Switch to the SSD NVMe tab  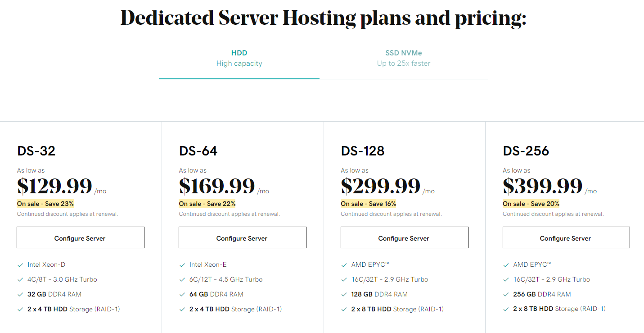[x=404, y=59]
